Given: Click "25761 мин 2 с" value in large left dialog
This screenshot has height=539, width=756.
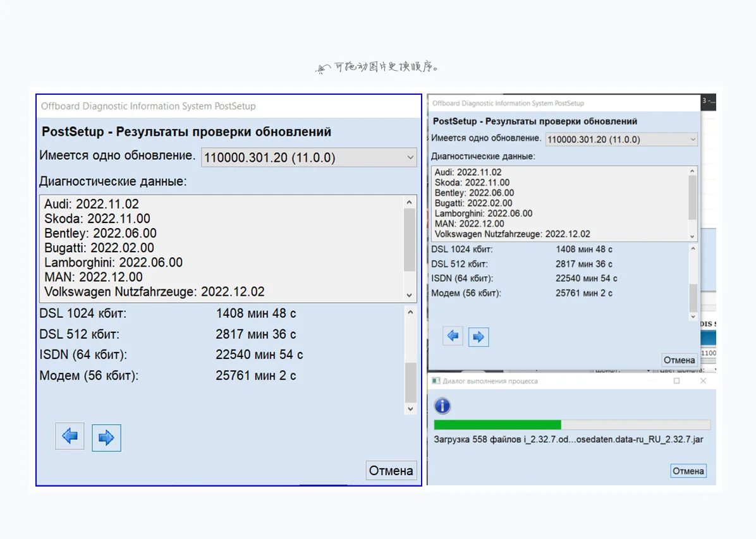Looking at the screenshot, I should pos(256,375).
